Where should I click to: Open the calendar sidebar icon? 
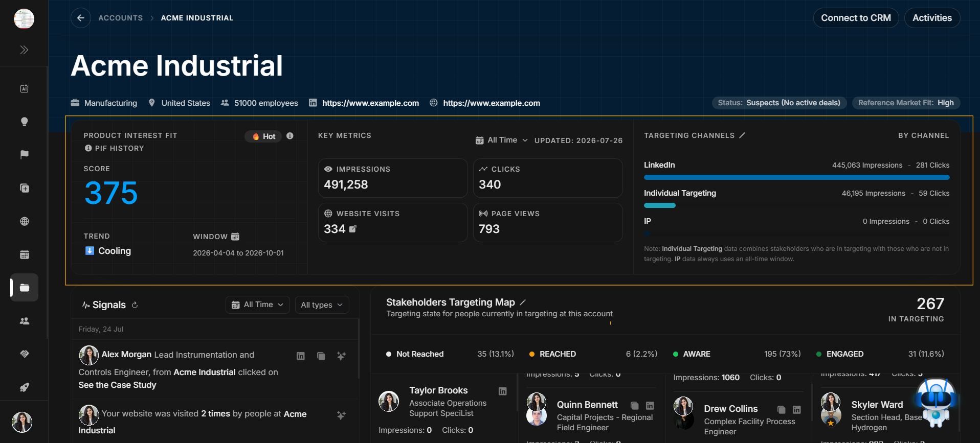tap(24, 254)
